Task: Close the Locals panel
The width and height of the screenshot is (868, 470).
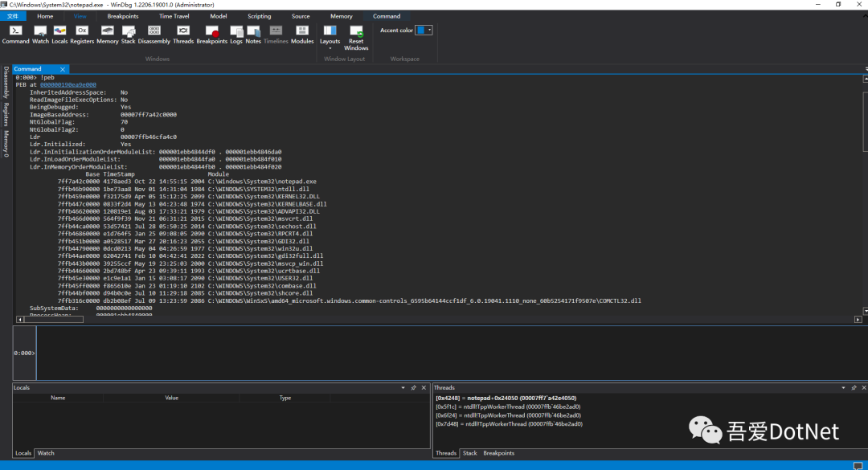Action: pyautogui.click(x=424, y=388)
